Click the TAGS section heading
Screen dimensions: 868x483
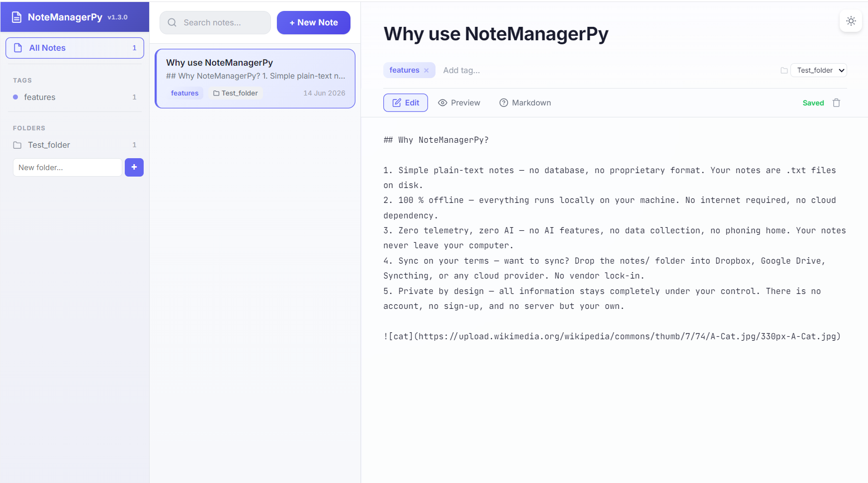coord(22,80)
